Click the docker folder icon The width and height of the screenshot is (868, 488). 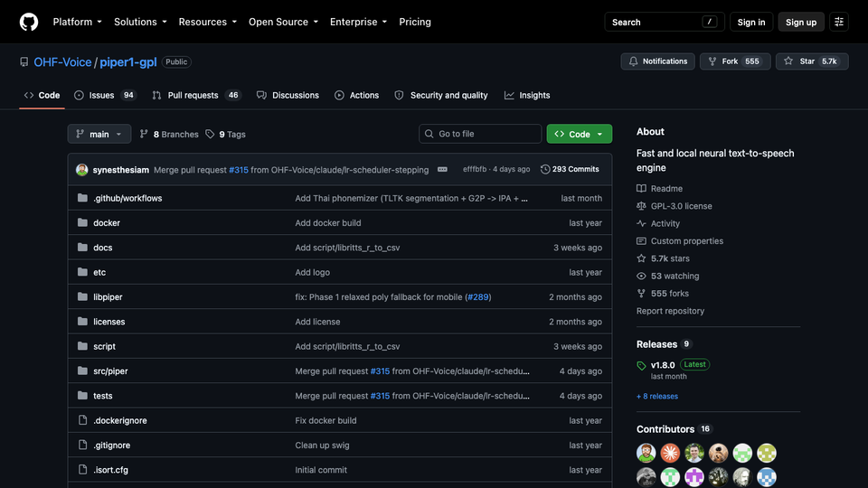(x=82, y=222)
